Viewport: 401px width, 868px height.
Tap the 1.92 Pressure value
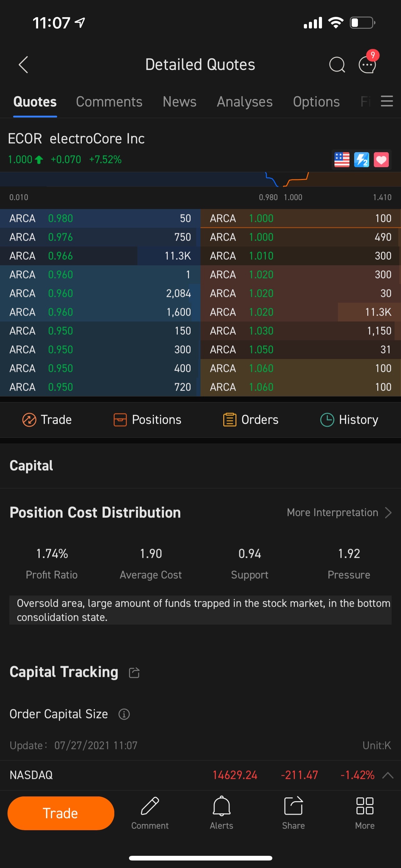349,554
